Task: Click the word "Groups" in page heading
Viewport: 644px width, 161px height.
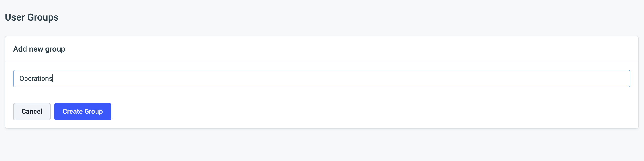Action: 43,17
